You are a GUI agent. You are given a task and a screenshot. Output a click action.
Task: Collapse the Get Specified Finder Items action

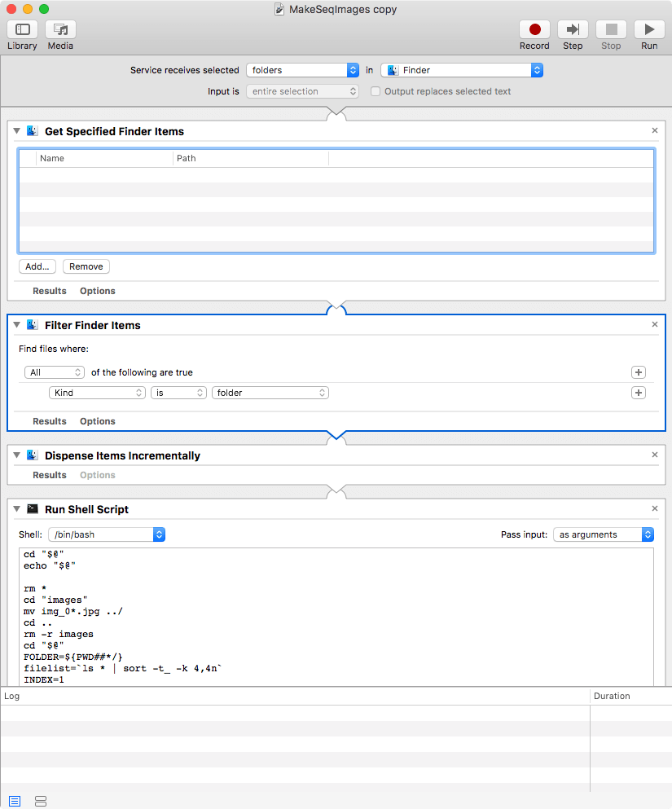click(17, 131)
